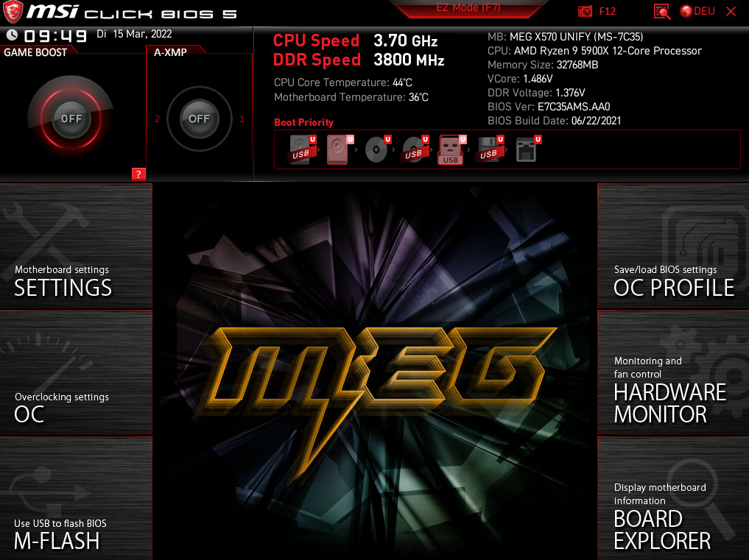This screenshot has width=749, height=560.
Task: Click the VCore 1.486V reading
Action: pos(520,79)
